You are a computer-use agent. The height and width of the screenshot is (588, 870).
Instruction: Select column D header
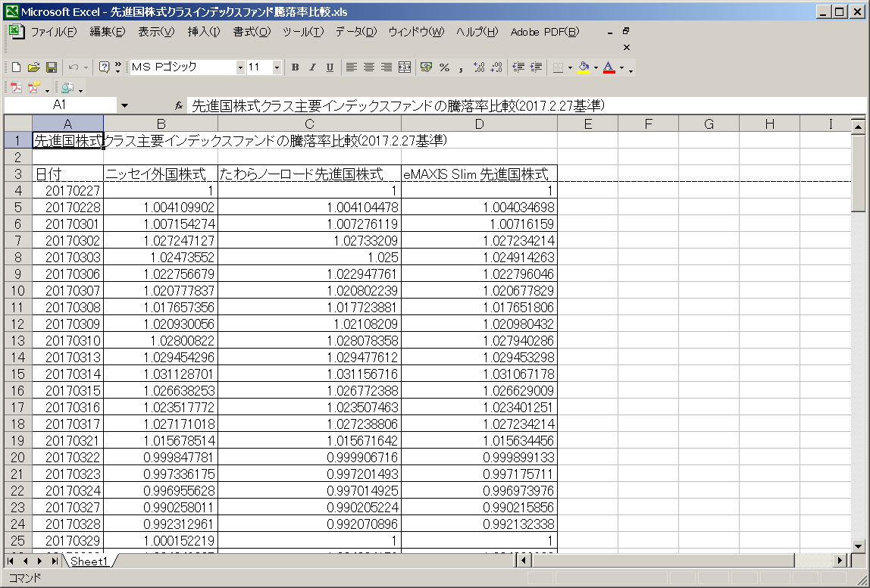tap(479, 124)
